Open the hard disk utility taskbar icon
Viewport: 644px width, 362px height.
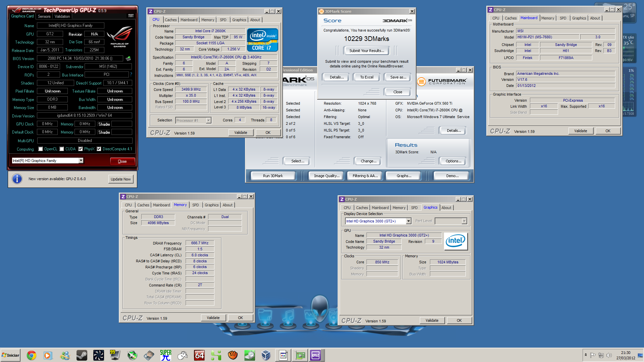(149, 355)
